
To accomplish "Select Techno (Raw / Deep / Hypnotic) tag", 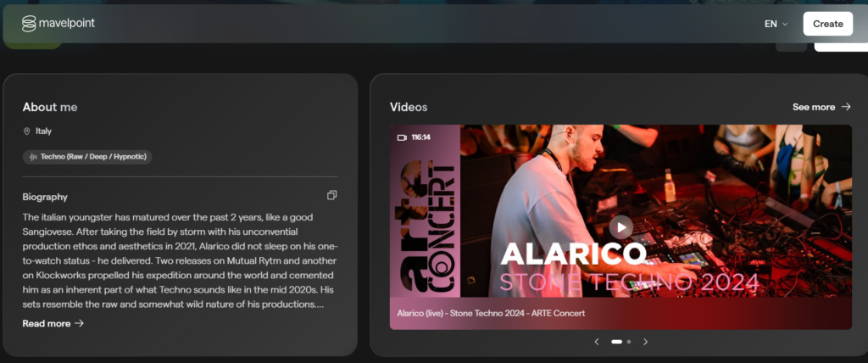I will (87, 157).
